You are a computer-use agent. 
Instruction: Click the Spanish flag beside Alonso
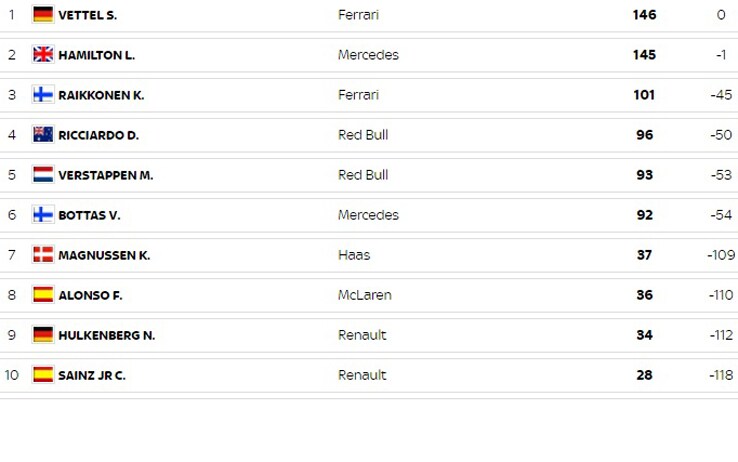tap(43, 295)
